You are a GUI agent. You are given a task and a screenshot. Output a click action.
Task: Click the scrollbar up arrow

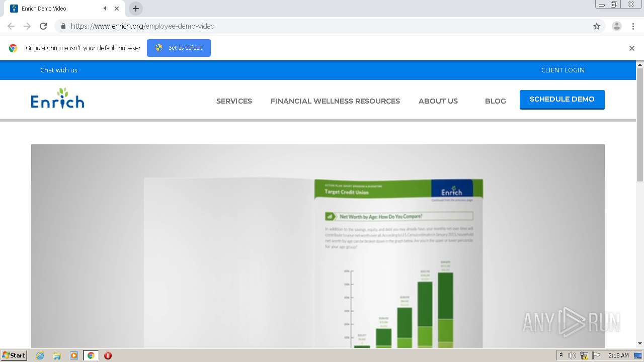(640, 64)
